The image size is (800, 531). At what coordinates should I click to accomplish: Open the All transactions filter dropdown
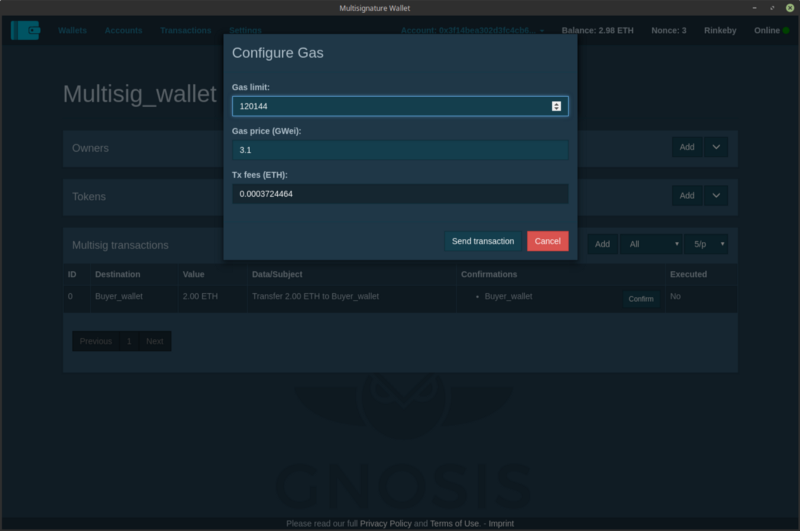point(652,244)
